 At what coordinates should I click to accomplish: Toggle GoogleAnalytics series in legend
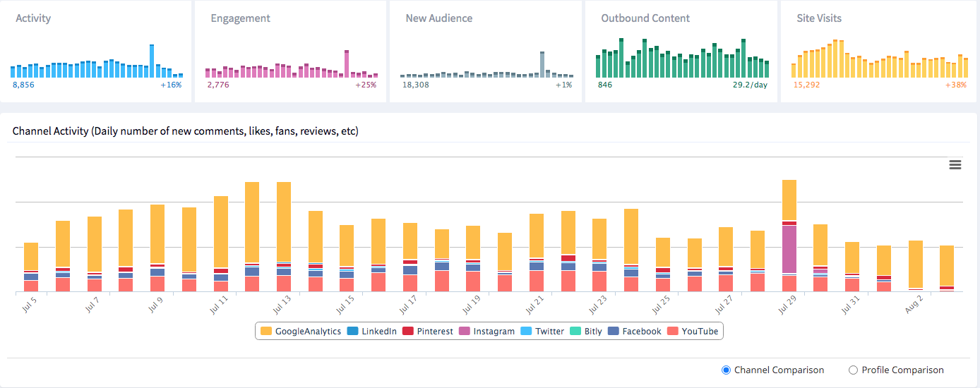coord(301,332)
